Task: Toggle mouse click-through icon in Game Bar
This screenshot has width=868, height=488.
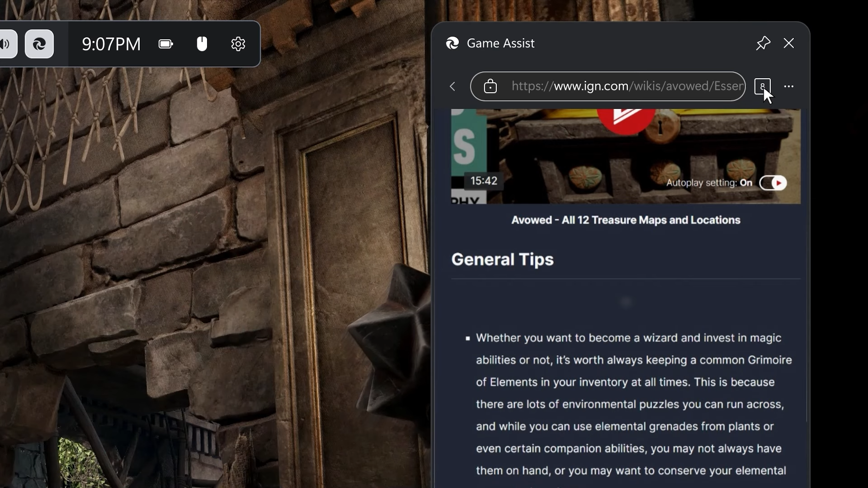Action: click(x=202, y=44)
